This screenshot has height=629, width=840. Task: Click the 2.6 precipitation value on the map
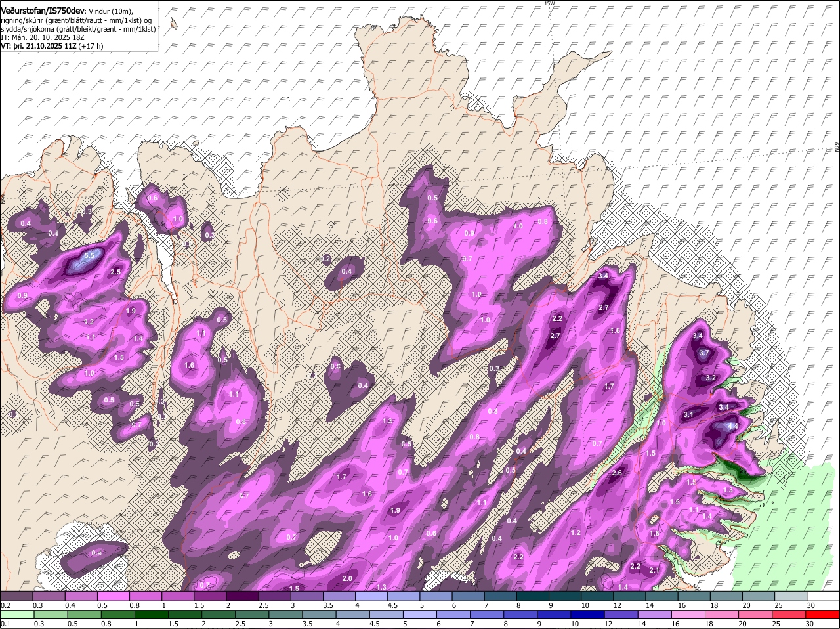617,473
